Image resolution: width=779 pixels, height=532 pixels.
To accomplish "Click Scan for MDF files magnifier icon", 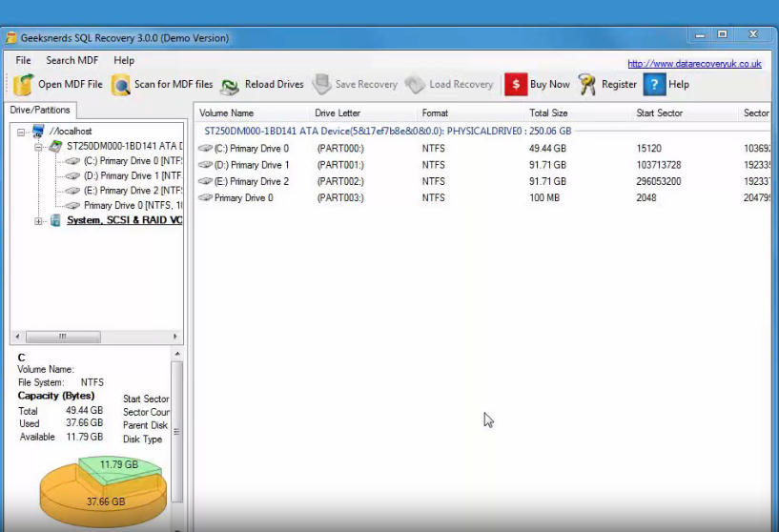I will click(x=121, y=85).
